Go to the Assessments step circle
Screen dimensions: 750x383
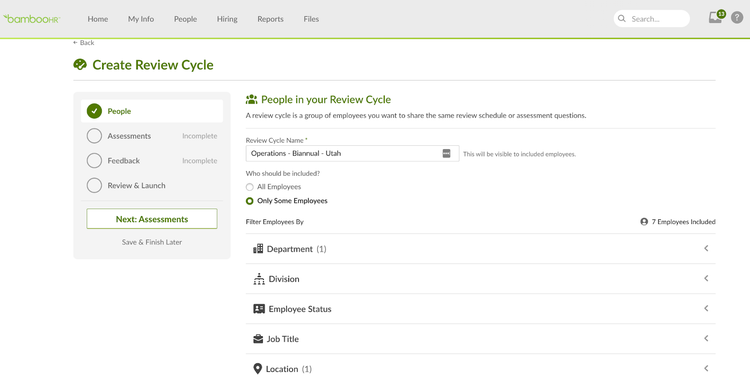(94, 136)
